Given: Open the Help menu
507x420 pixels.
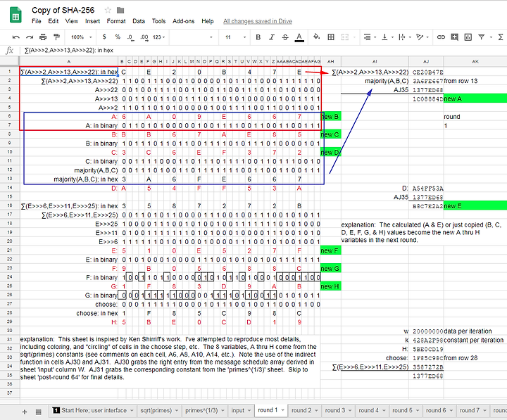Looking at the screenshot, I should (x=208, y=21).
